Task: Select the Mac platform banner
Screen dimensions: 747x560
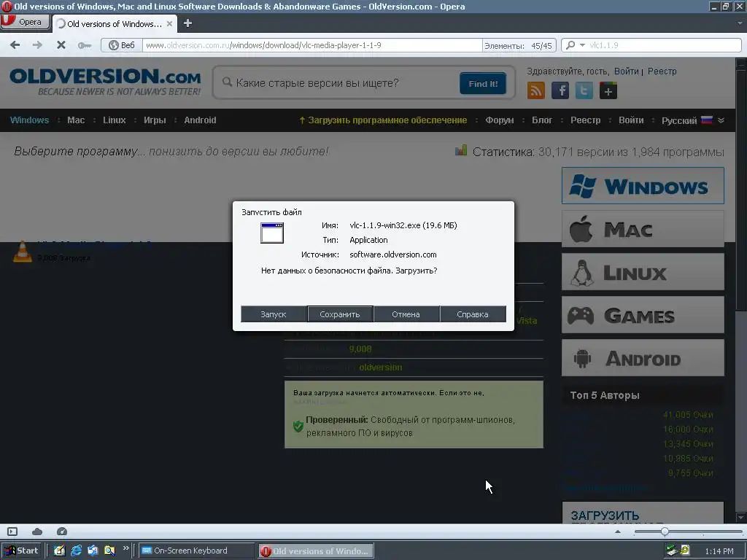Action: click(643, 229)
